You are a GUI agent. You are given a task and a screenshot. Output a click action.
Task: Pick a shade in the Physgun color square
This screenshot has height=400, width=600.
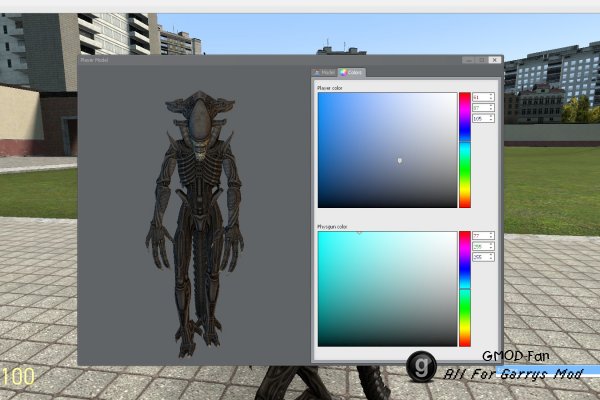click(x=387, y=289)
